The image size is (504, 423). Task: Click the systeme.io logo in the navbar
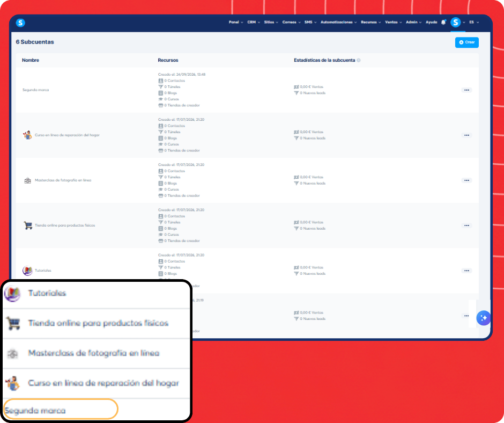(20, 23)
